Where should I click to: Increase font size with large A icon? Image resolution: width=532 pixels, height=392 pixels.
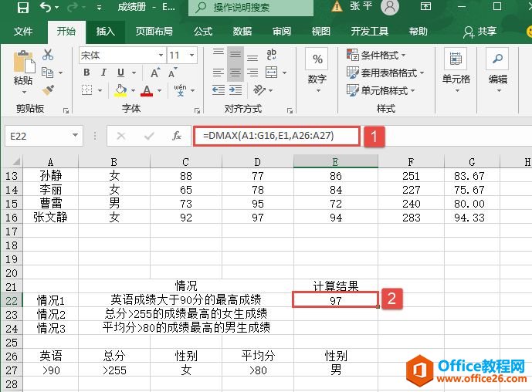click(154, 73)
